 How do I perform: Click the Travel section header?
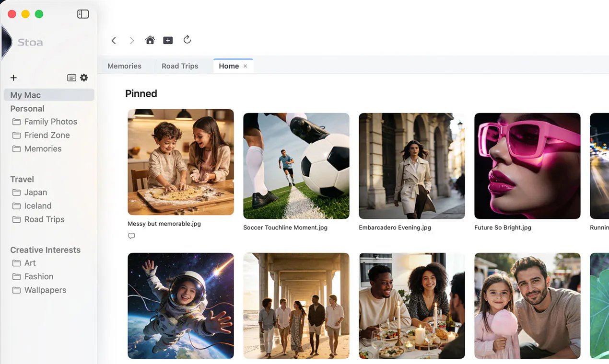(22, 179)
